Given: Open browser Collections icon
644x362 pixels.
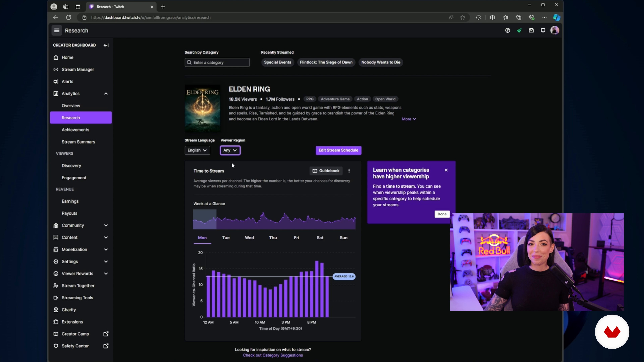Looking at the screenshot, I should 519,17.
